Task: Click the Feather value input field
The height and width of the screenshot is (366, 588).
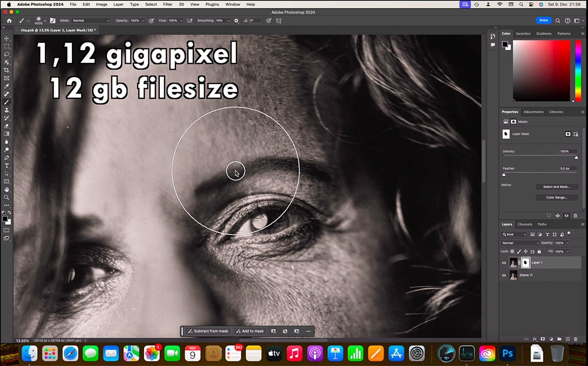Action: [568, 169]
